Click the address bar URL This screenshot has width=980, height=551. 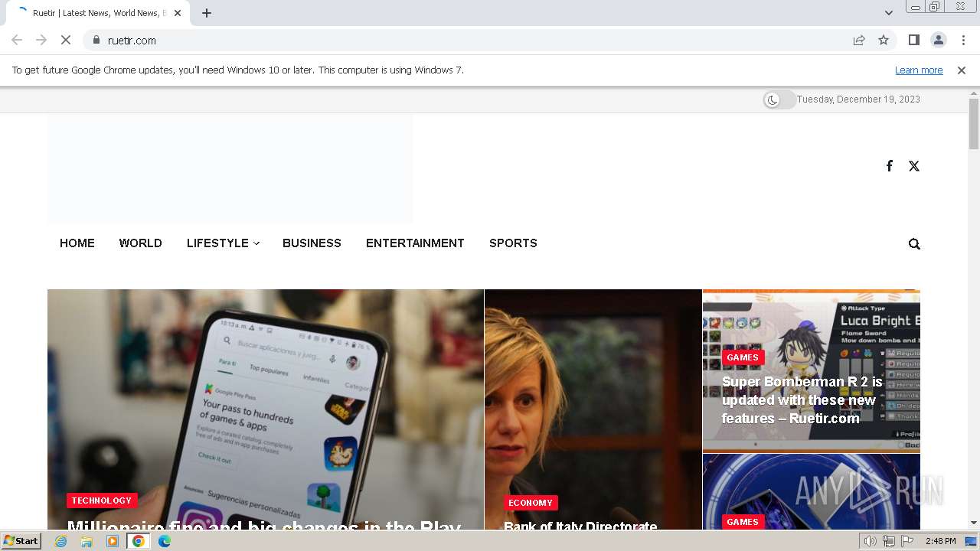tap(132, 40)
